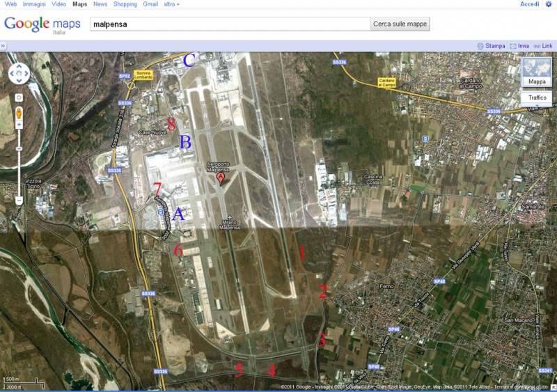The image size is (557, 392).
Task: Open the settings gear icon
Action: [549, 4]
